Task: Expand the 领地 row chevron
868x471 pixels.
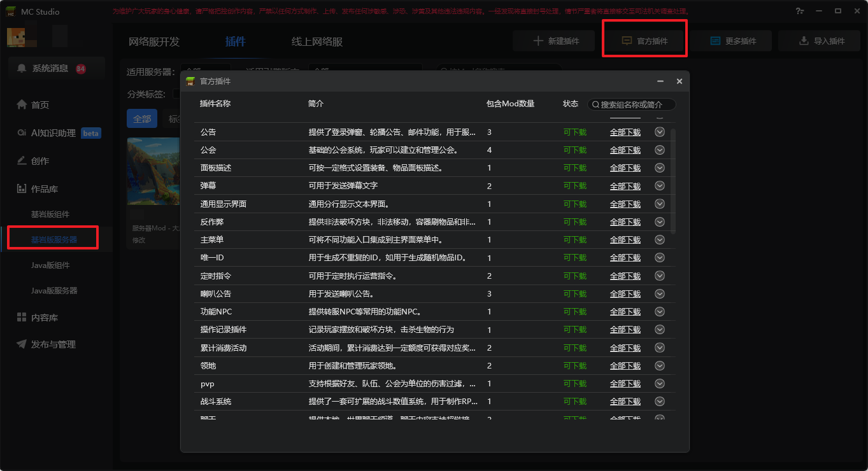Action: pyautogui.click(x=660, y=365)
